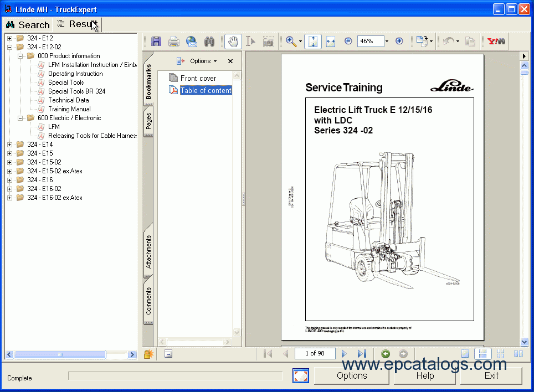The width and height of the screenshot is (534, 392).
Task: Open the zoom percentage dropdown
Action: click(387, 42)
